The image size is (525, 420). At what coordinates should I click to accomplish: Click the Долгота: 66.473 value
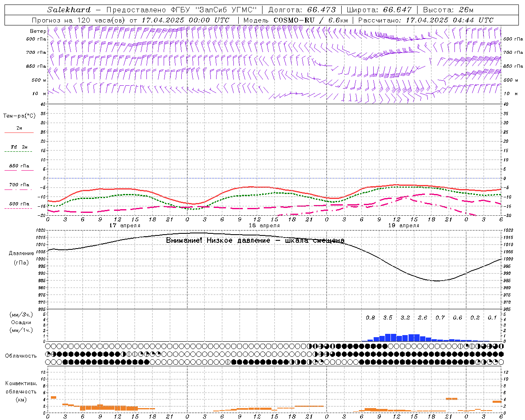click(x=302, y=10)
